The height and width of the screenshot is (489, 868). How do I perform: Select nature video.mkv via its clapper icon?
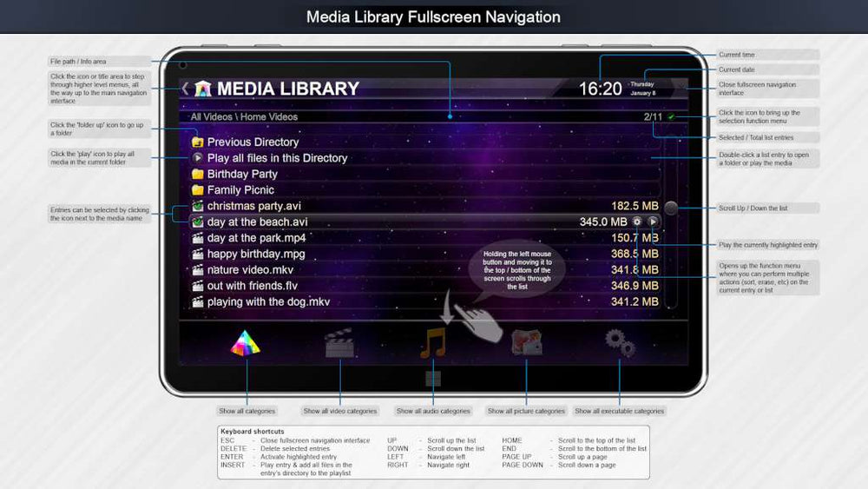point(198,270)
